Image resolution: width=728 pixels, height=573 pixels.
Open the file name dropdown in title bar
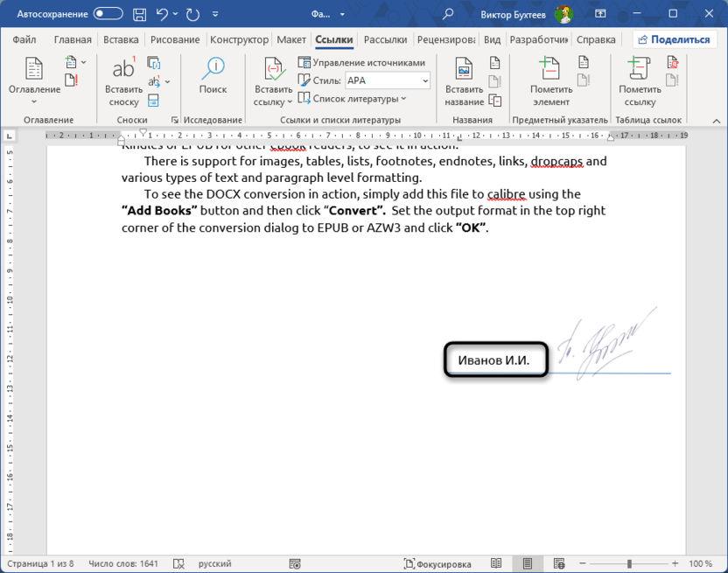click(342, 14)
